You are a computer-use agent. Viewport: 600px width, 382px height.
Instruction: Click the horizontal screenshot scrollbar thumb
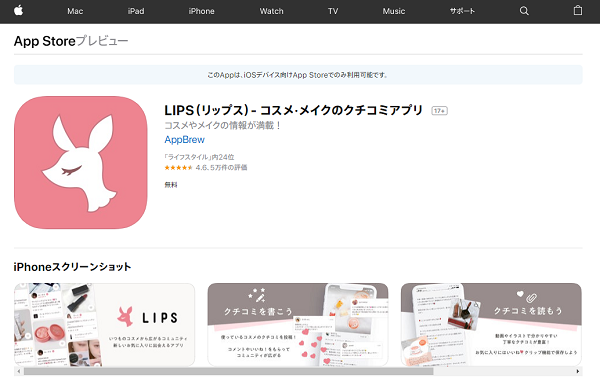pyautogui.click(x=228, y=371)
